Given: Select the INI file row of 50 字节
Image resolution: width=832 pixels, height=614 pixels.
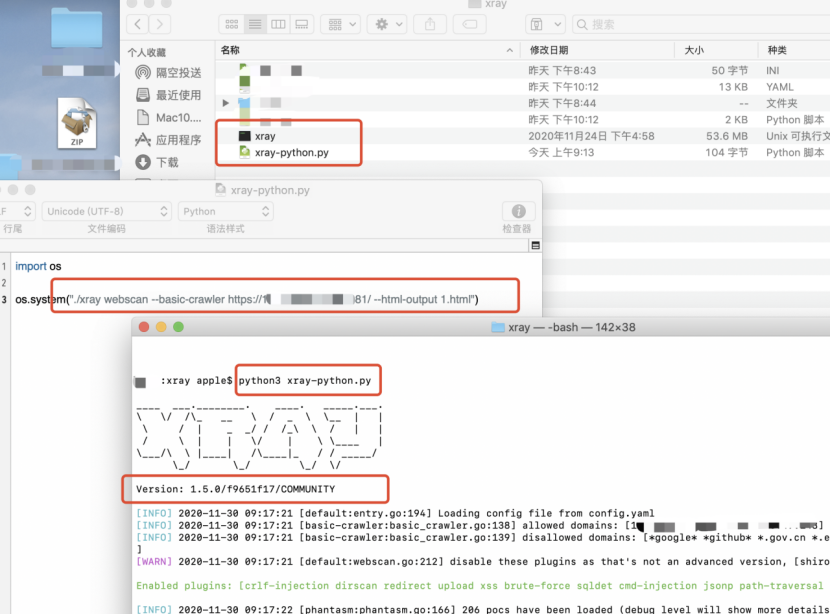Looking at the screenshot, I should [x=523, y=71].
